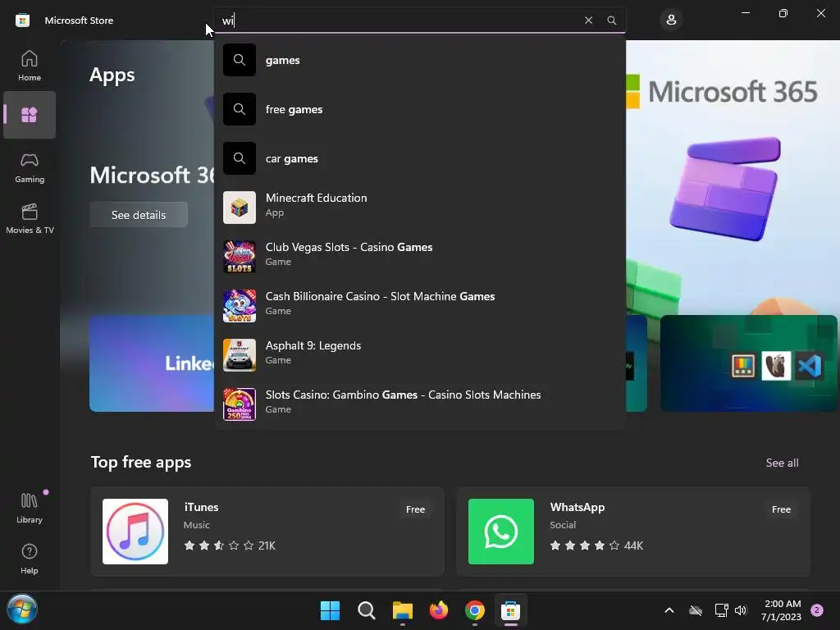Image resolution: width=840 pixels, height=630 pixels.
Task: Open Minecraft Education suggestion
Action: pyautogui.click(x=420, y=208)
